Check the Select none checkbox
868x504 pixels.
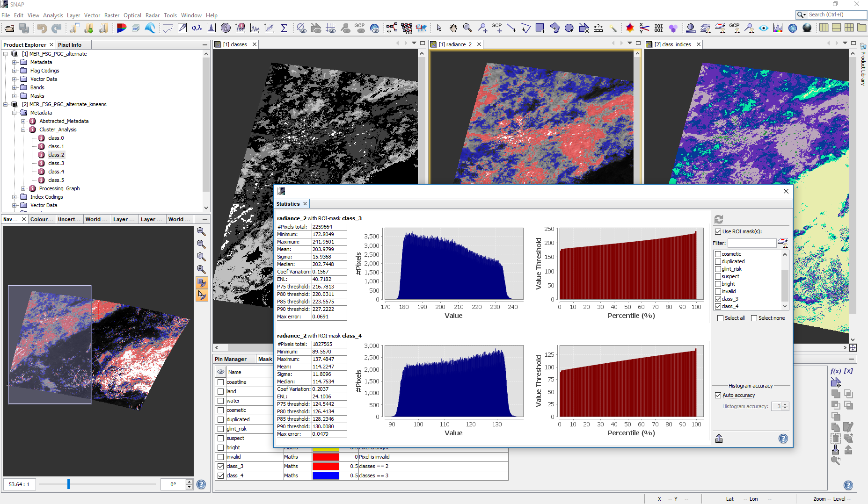point(754,318)
